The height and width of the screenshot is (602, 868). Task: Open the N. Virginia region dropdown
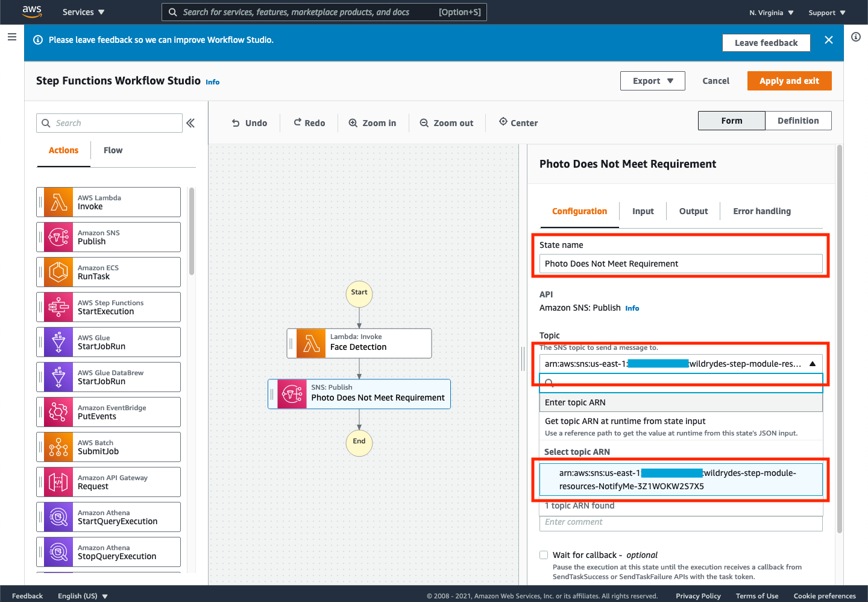772,13
